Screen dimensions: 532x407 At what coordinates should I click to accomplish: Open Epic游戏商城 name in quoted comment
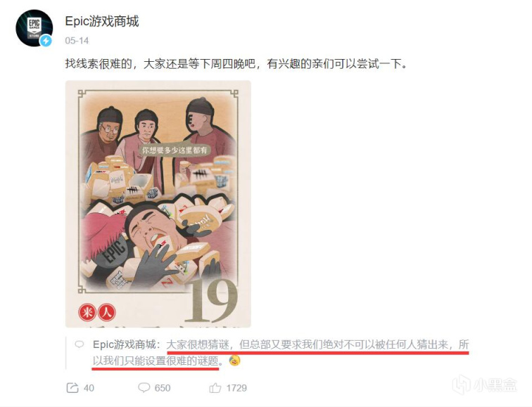[x=124, y=344]
